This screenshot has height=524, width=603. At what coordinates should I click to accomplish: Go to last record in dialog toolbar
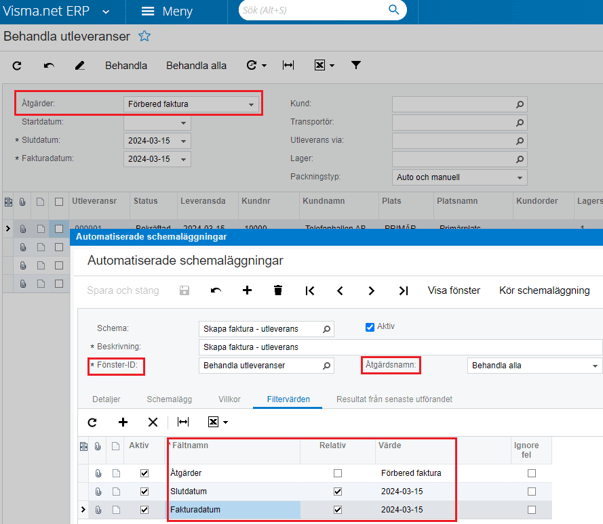tap(403, 291)
